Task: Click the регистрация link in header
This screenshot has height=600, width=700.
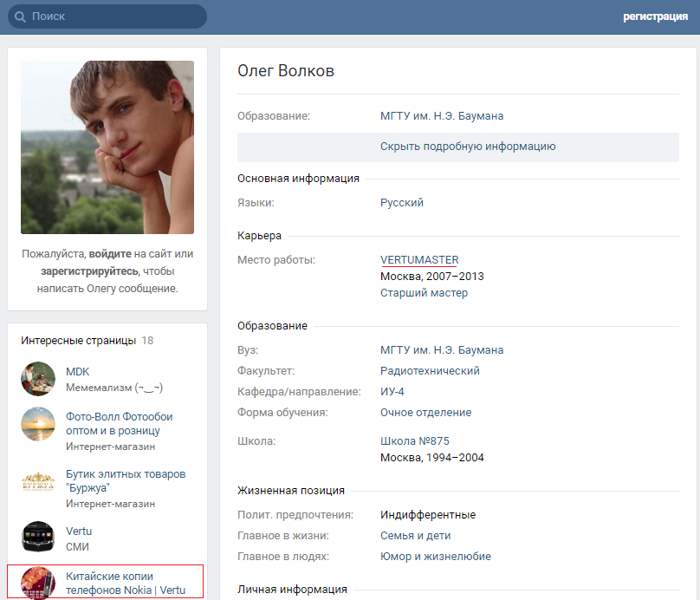Action: [654, 16]
